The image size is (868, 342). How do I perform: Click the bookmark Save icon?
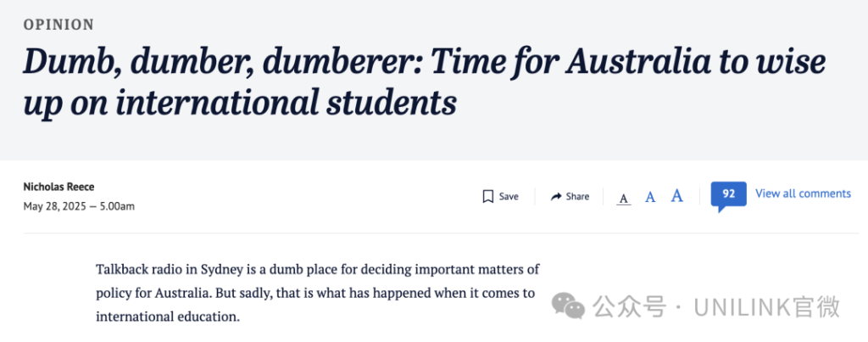487,196
